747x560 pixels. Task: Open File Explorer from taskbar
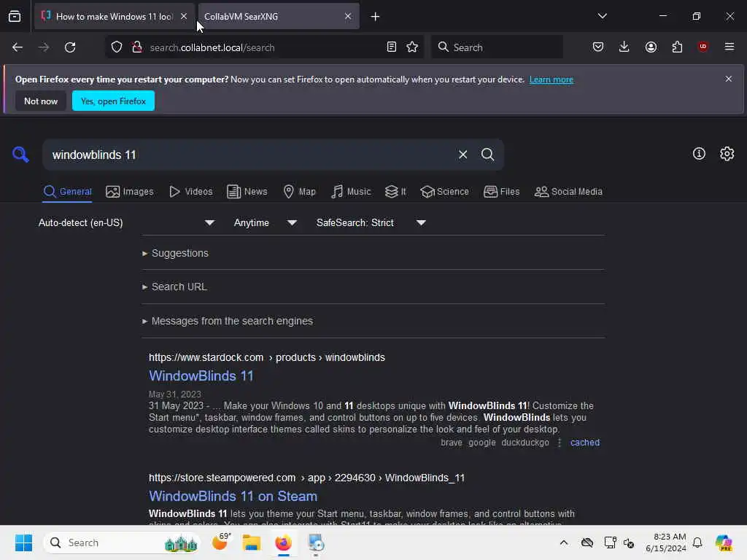[x=251, y=542]
